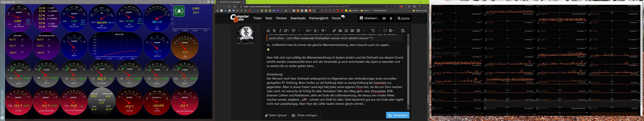Open the shadowri... user account menu
Image resolution: width=644 pixels, height=121 pixels.
369,18
